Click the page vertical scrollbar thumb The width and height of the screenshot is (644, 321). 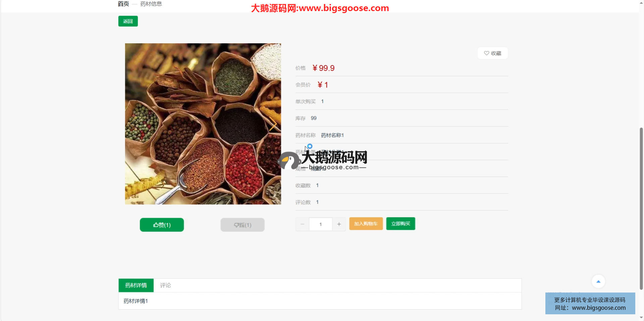[641, 208]
